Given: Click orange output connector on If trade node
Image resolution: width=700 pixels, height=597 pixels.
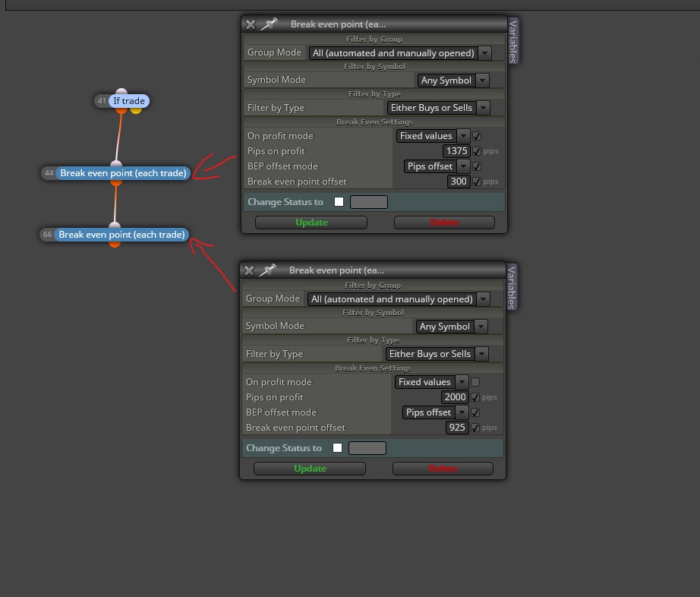Looking at the screenshot, I should 121,110.
